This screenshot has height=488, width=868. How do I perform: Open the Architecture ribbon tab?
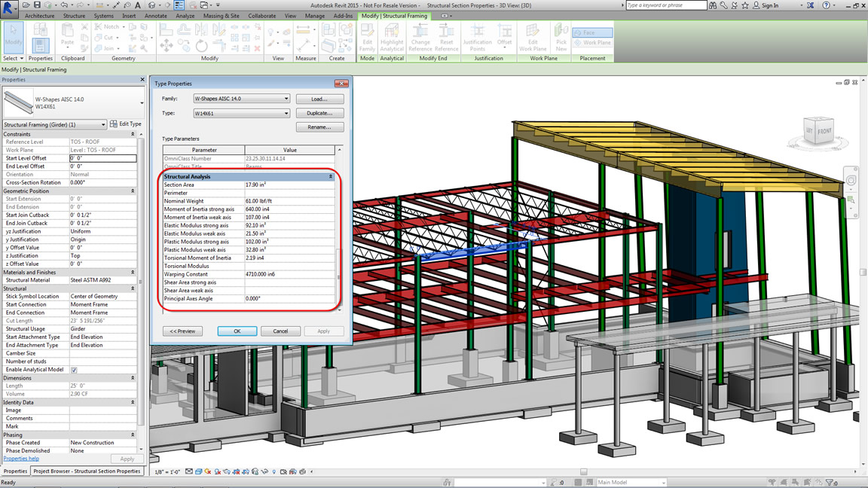(39, 16)
